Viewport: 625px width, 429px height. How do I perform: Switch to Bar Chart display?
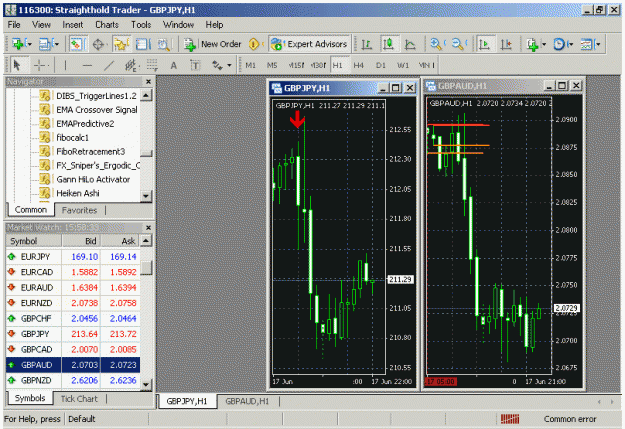[367, 44]
